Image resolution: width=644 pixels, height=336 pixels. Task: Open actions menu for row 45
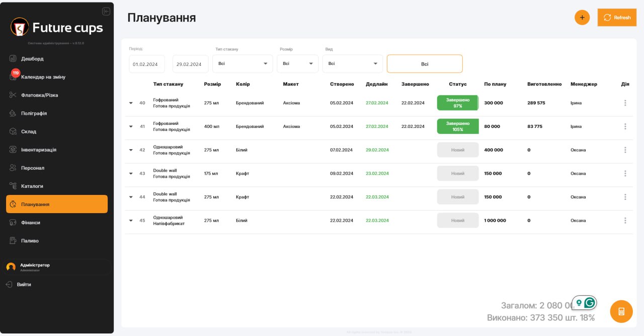pyautogui.click(x=625, y=221)
